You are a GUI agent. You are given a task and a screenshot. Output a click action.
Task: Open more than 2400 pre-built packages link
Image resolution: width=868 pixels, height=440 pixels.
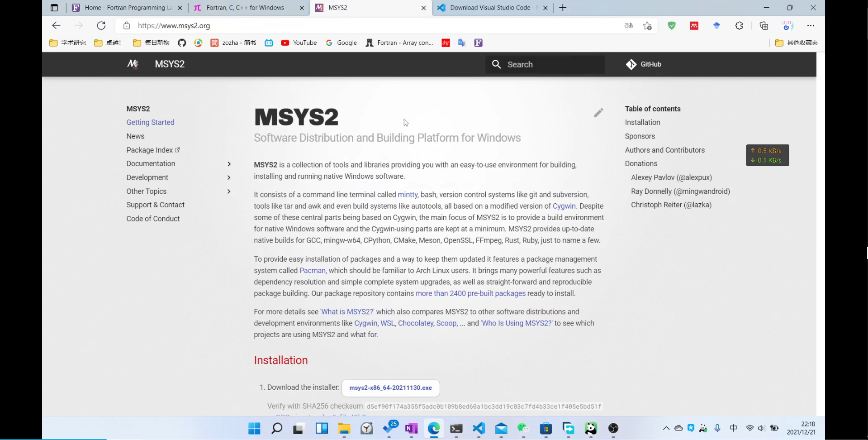tap(470, 293)
